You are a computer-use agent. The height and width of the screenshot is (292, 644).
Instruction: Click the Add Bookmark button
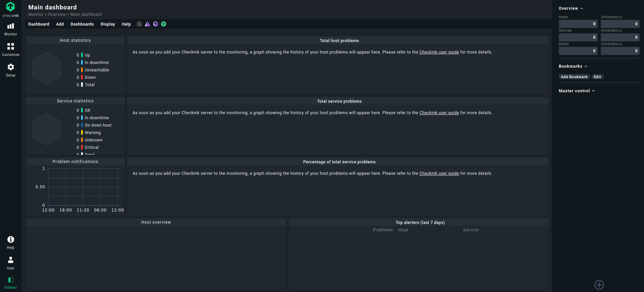pyautogui.click(x=574, y=77)
